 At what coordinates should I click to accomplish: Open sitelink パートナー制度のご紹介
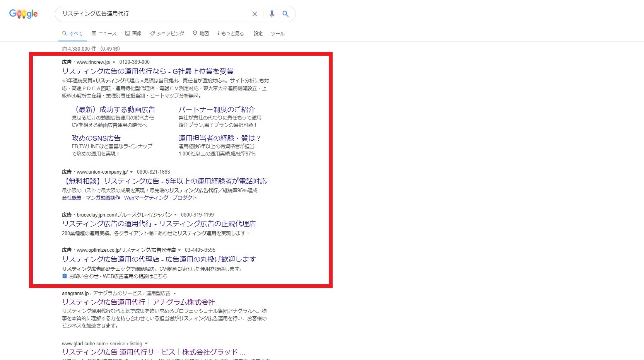[217, 109]
